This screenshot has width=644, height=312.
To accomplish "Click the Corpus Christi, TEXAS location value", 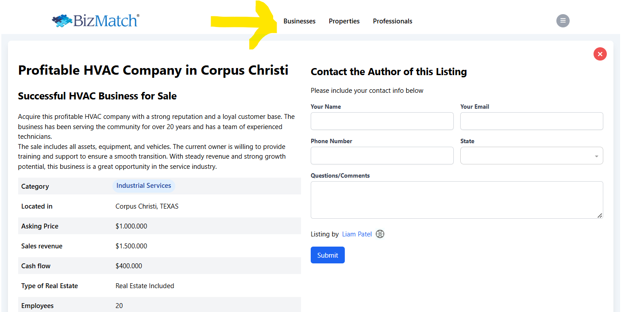I will click(147, 206).
